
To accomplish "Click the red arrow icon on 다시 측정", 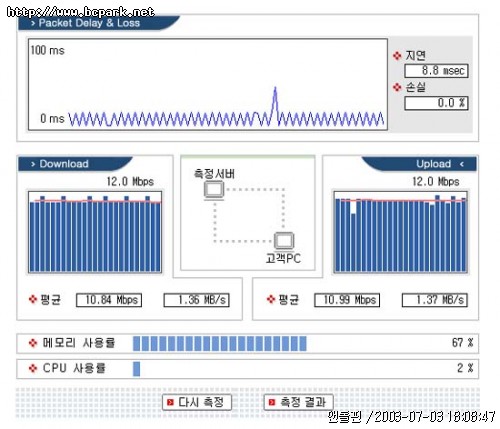I will click(170, 403).
